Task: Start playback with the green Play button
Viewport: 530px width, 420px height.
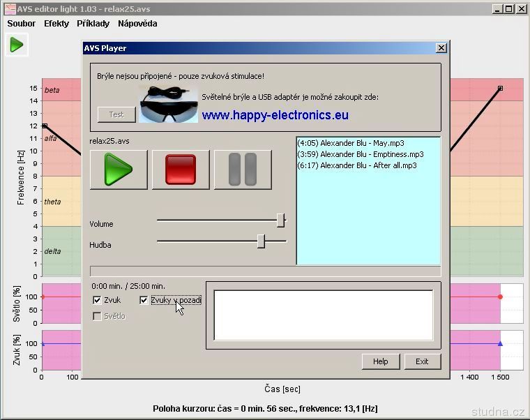Action: [119, 170]
